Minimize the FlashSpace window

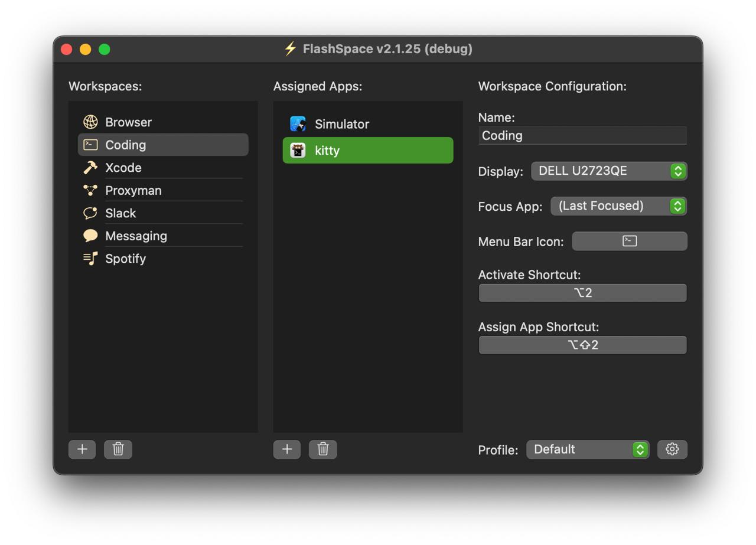point(86,50)
